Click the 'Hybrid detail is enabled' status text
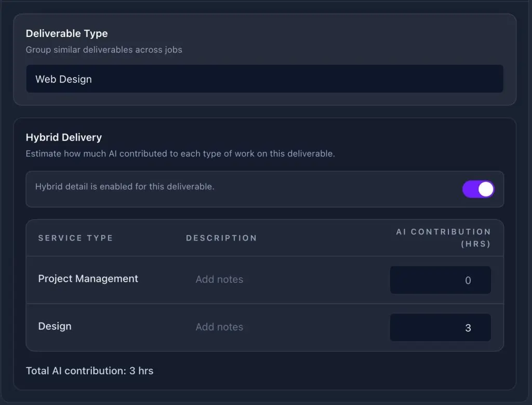 [x=125, y=187]
